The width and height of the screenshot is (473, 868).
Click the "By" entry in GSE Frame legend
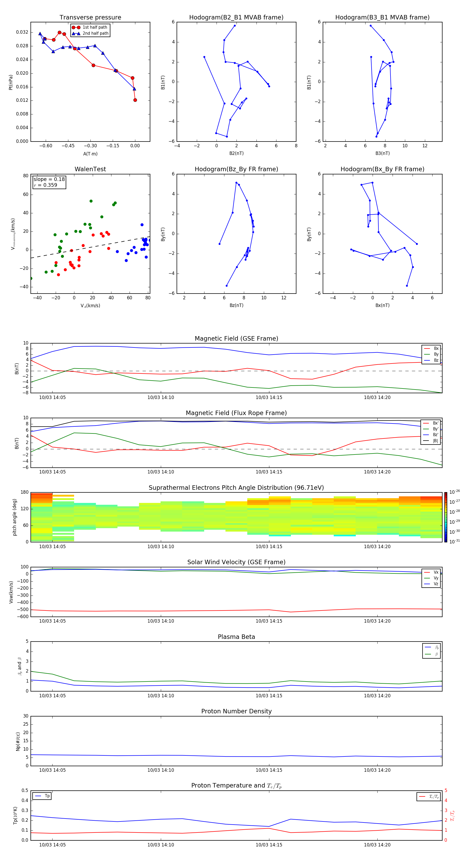point(431,355)
